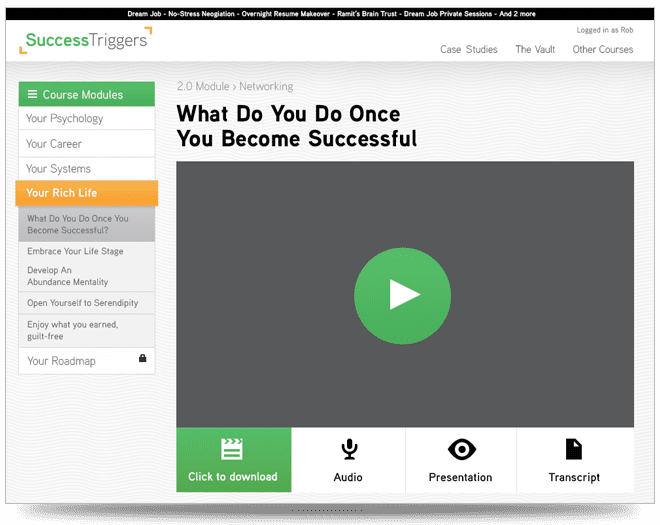Viewport: 660px width, 525px height.
Task: Select lesson What Do You Do Once You Become Successful?
Action: (87, 224)
